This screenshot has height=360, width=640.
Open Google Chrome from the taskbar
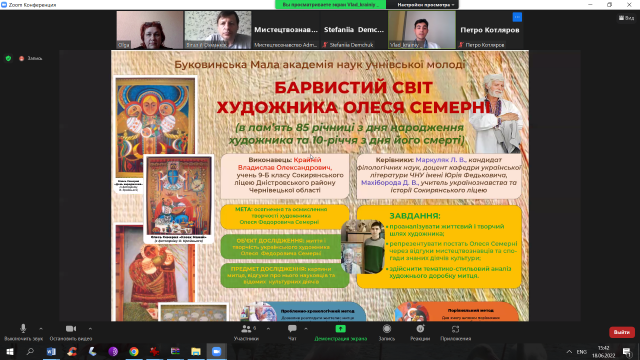(x=133, y=351)
